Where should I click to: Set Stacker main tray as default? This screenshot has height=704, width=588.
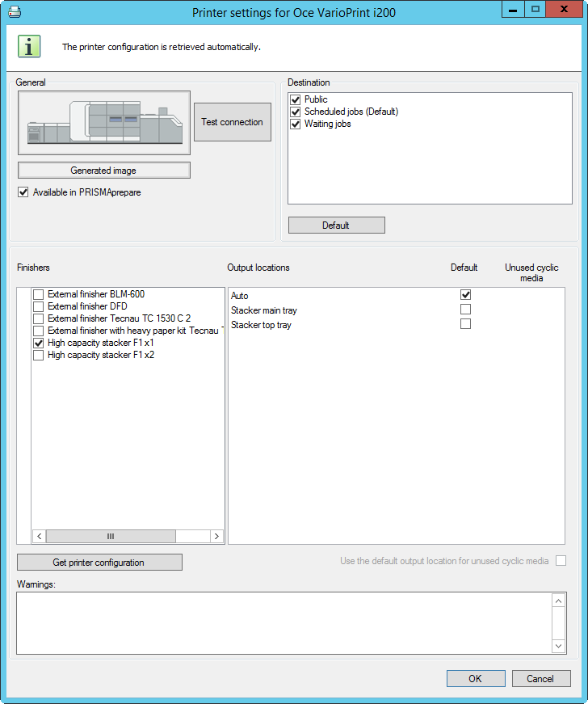(465, 310)
